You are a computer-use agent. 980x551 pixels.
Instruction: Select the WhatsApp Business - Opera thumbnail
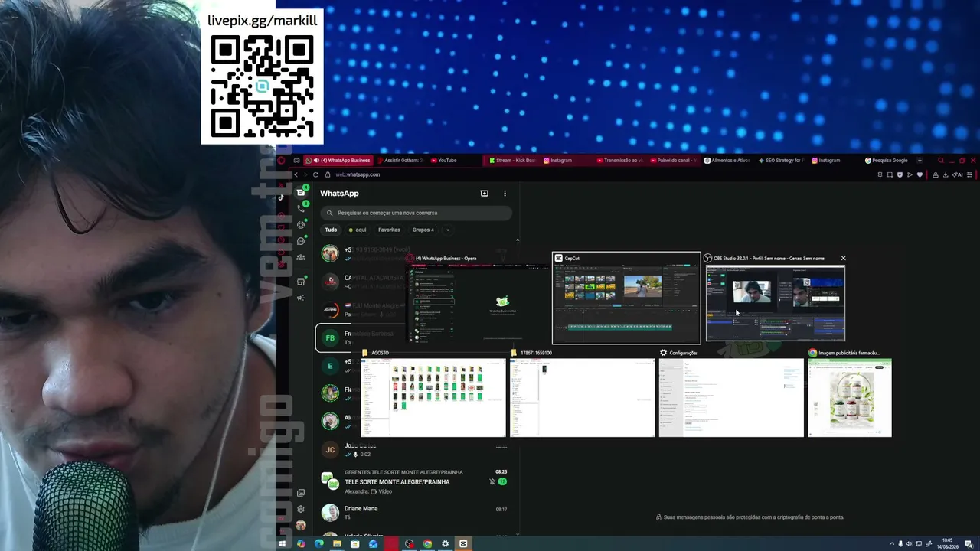pyautogui.click(x=478, y=298)
